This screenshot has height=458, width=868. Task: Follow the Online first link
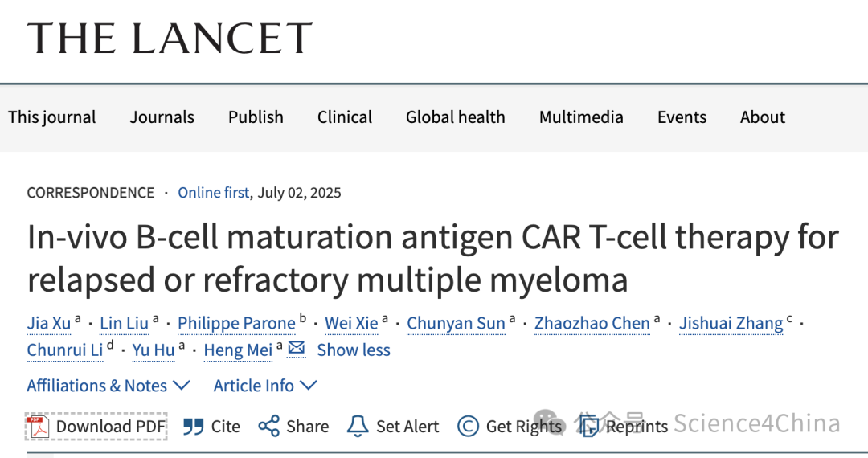point(213,193)
